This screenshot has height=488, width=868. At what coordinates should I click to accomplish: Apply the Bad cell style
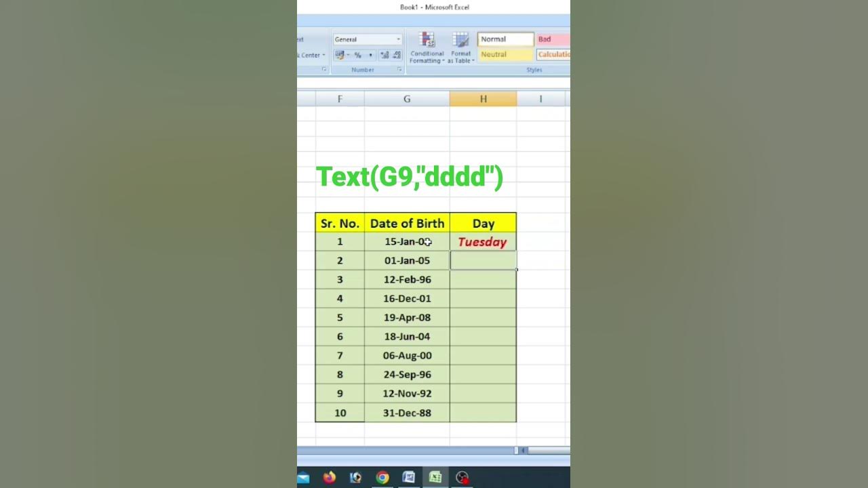[553, 39]
